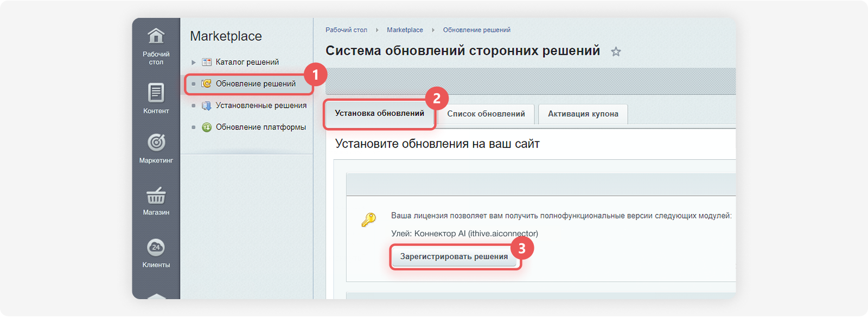Add page to favorites with star icon
868x317 pixels.
(616, 51)
